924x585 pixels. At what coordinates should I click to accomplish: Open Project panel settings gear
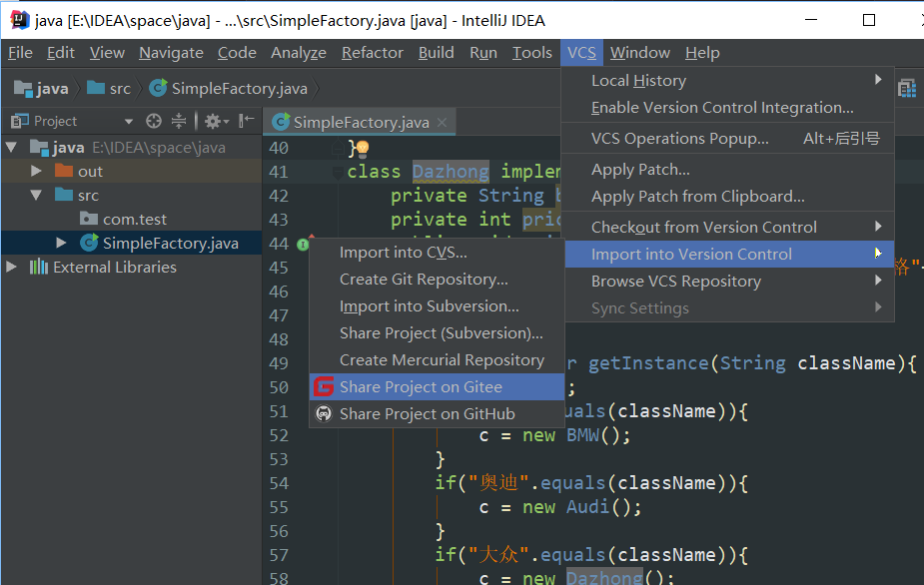pos(217,122)
